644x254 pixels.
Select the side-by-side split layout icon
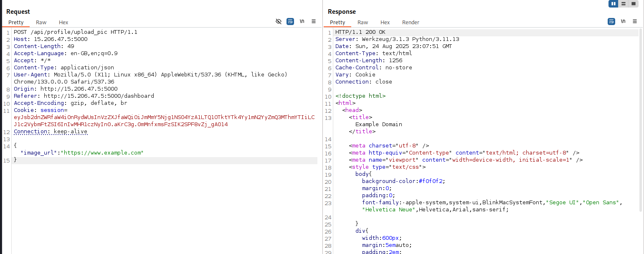(613, 4)
